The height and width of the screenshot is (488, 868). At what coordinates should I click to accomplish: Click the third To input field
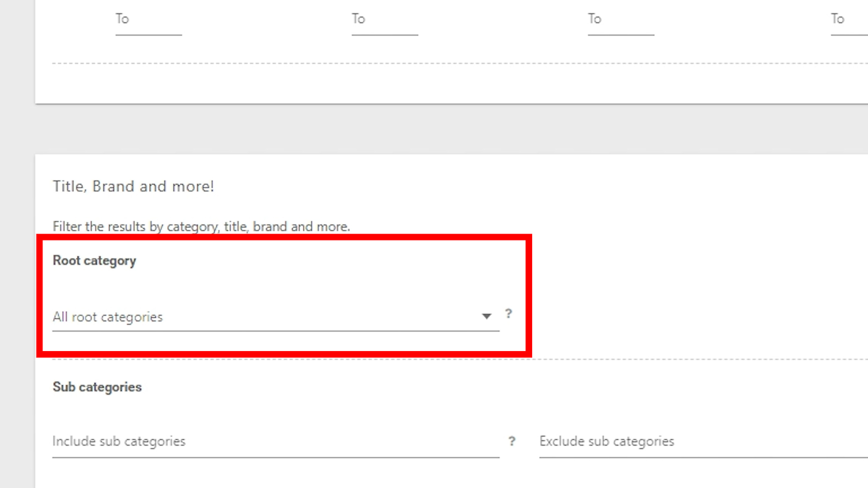pos(621,20)
